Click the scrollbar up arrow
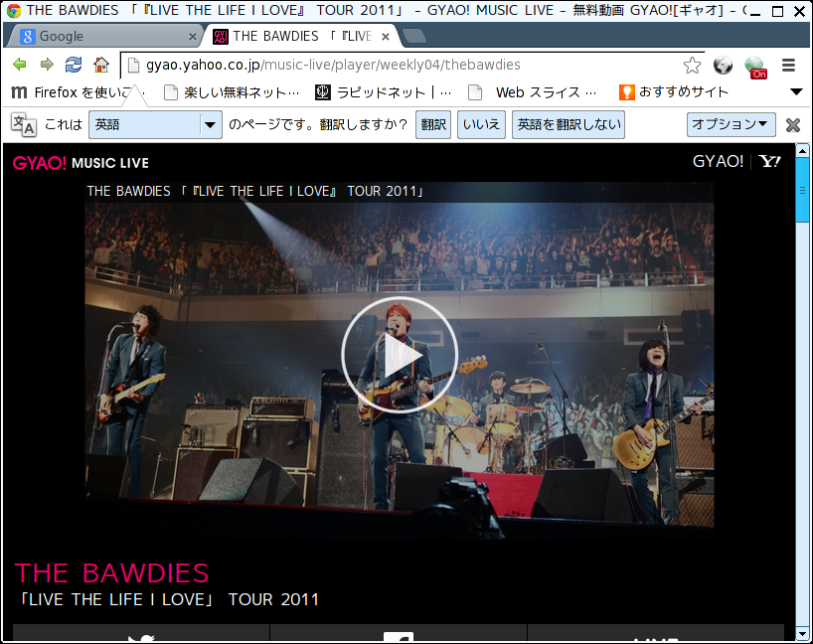The height and width of the screenshot is (644, 813). (803, 151)
